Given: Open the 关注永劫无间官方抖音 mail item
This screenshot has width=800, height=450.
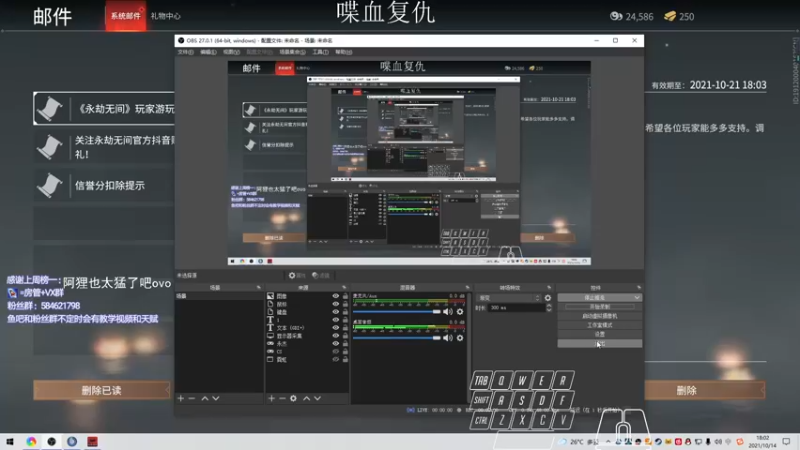Looking at the screenshot, I should click(104, 147).
